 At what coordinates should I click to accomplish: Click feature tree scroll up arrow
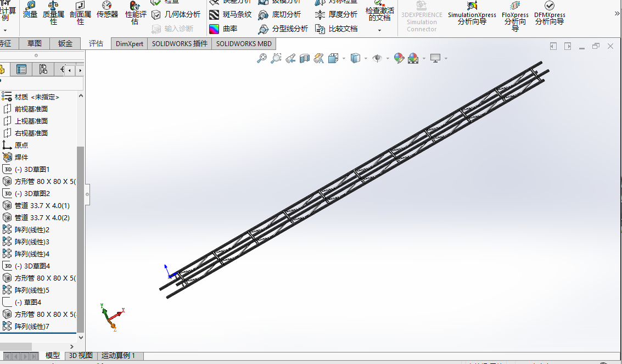[x=81, y=96]
